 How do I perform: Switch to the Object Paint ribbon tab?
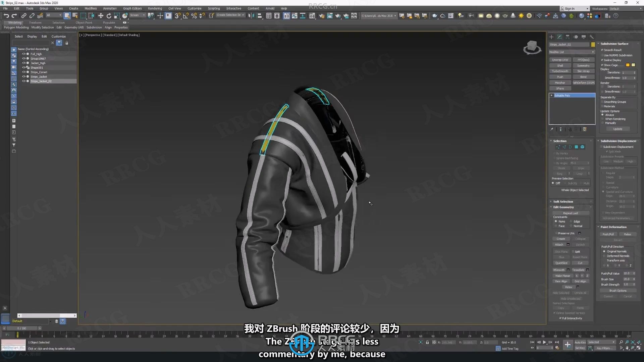pos(84,23)
